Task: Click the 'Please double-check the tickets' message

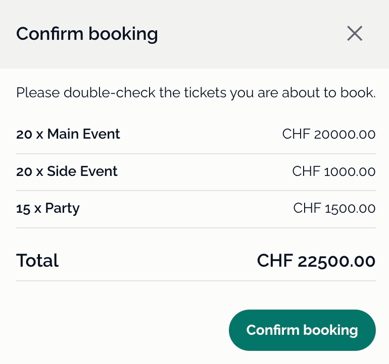Action: coord(196,92)
